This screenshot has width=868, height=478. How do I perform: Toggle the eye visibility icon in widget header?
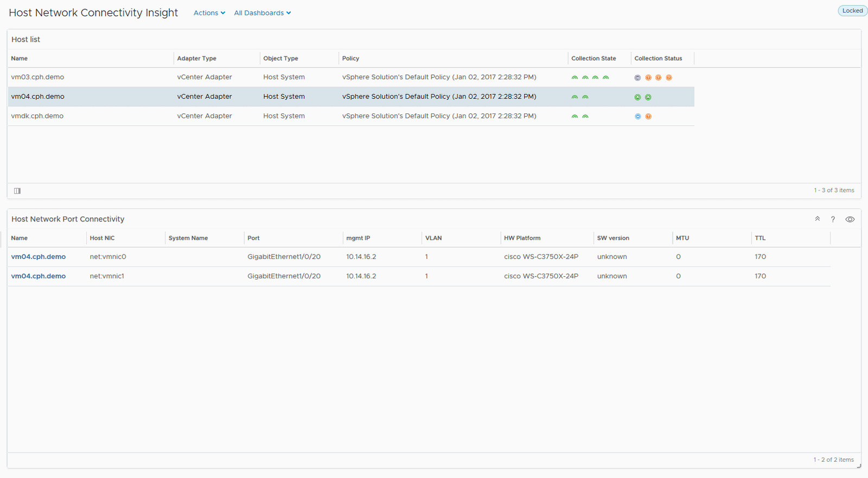pos(850,219)
